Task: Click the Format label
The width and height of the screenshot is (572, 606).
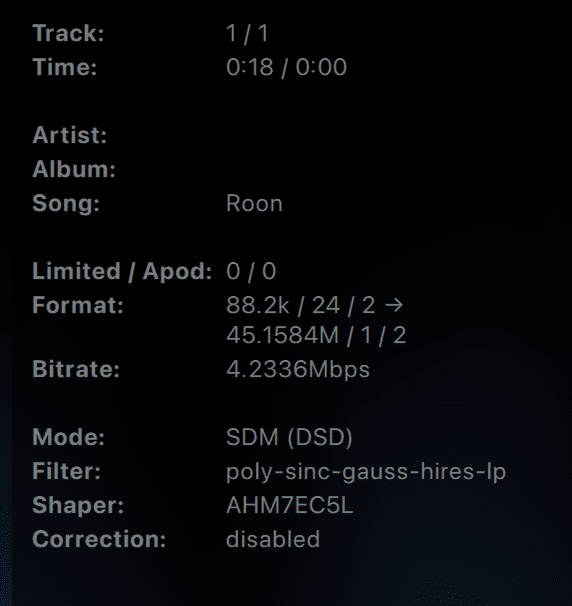Action: pyautogui.click(x=78, y=305)
